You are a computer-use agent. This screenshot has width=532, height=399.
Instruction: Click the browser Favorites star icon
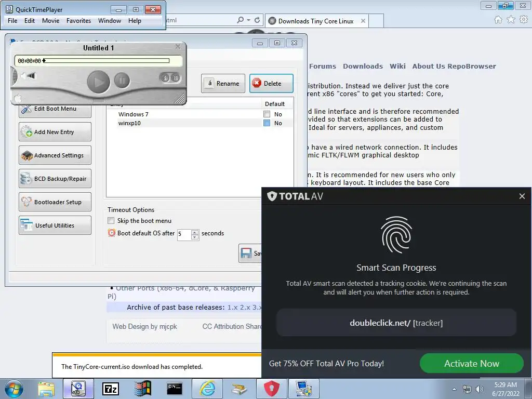(511, 20)
